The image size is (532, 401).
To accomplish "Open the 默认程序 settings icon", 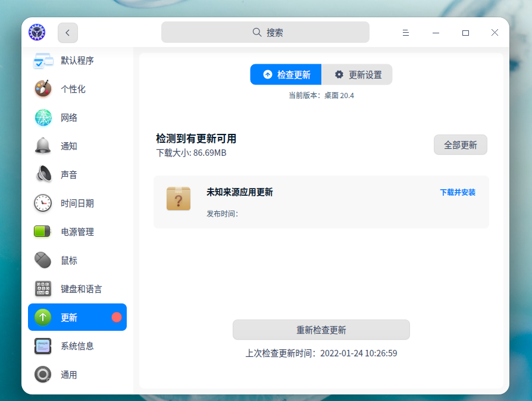I will [43, 60].
